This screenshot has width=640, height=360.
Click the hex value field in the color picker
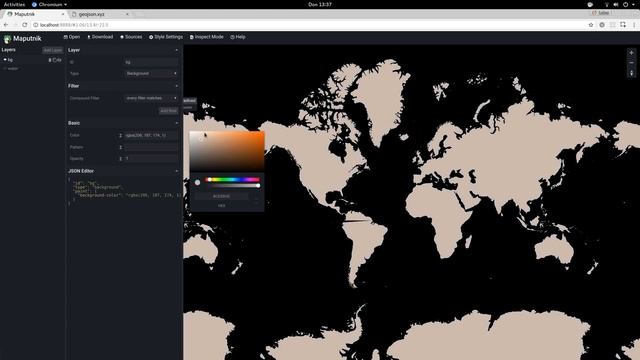tap(221, 196)
